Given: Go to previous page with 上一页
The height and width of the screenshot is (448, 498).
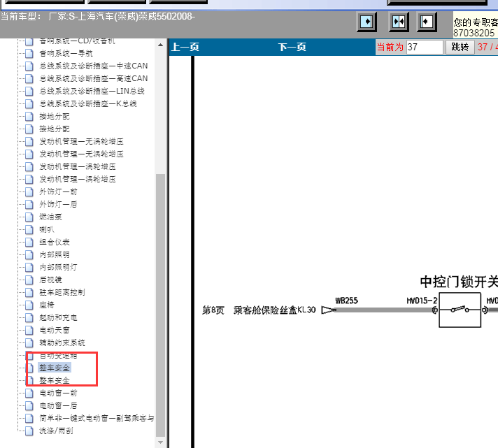Looking at the screenshot, I should click(185, 48).
